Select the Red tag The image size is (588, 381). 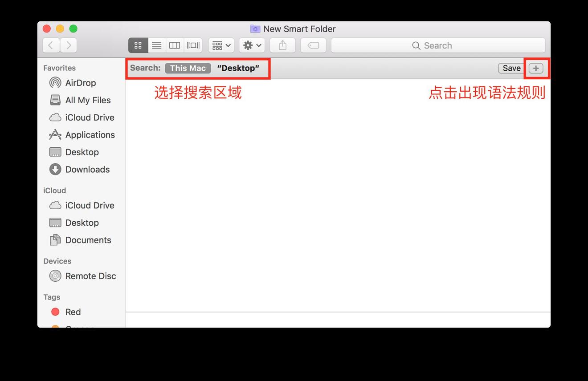[x=73, y=312]
